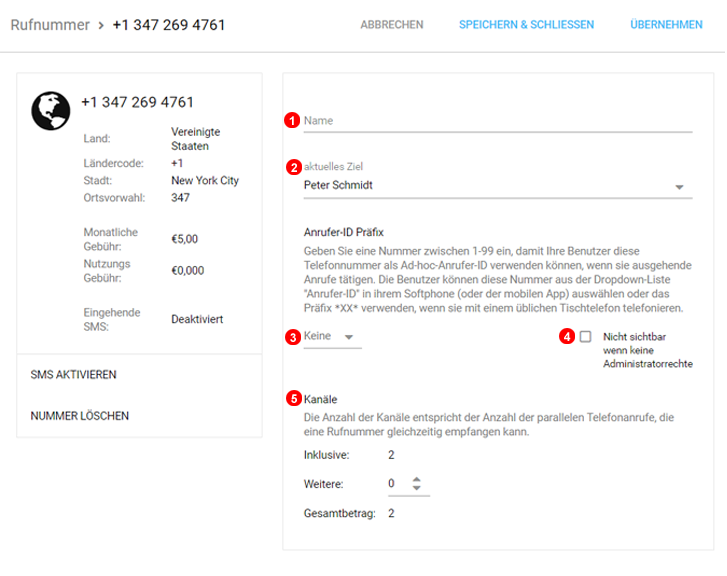727x576 pixels.
Task: Select SMS AKTIVIEREN in the left panel
Action: click(74, 375)
